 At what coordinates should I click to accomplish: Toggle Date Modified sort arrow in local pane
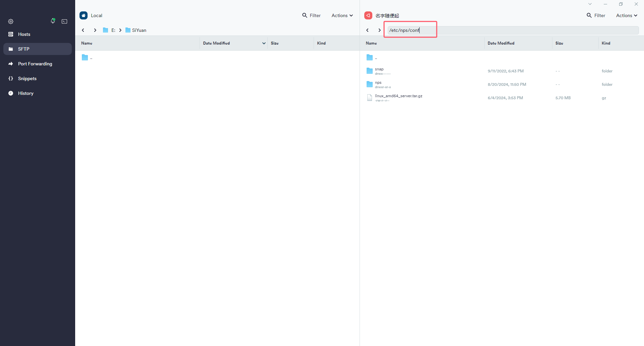click(264, 43)
